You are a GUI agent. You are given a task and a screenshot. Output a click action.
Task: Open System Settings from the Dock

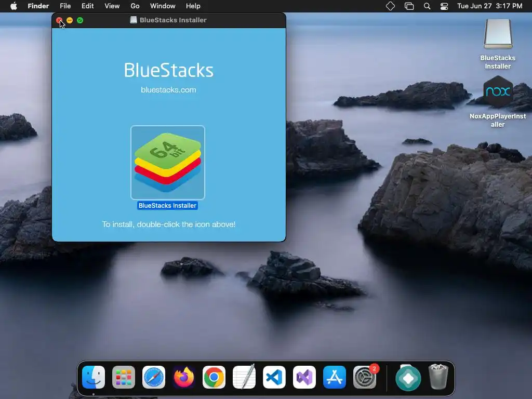click(x=365, y=377)
